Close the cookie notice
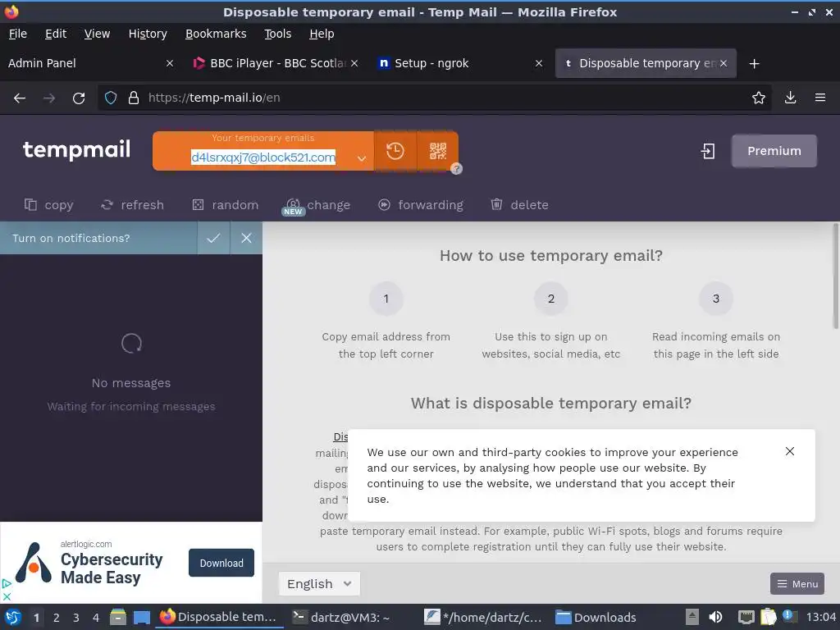 click(x=790, y=451)
